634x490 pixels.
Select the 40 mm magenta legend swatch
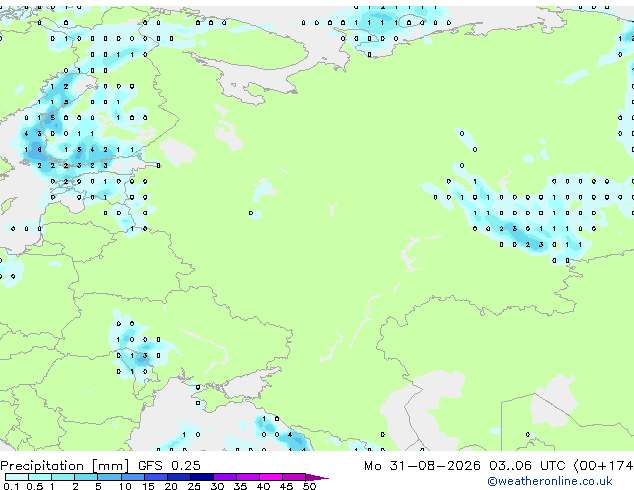(x=271, y=477)
